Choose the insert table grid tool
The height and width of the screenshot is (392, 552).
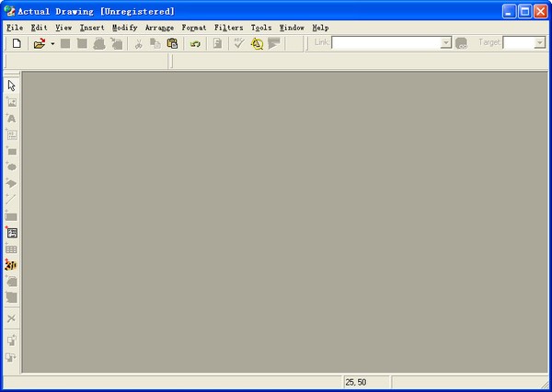[11, 249]
